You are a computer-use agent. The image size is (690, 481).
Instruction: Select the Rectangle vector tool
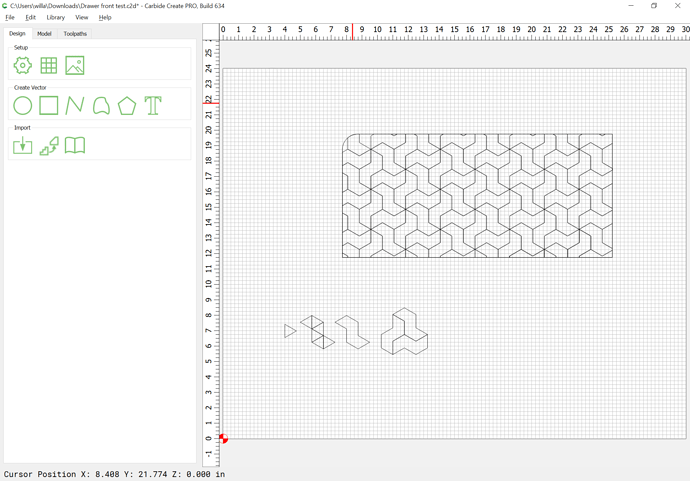pos(48,106)
